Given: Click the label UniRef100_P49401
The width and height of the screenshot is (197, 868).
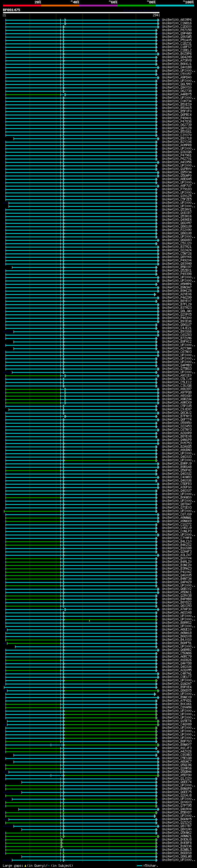Looking at the screenshot, I should click(x=177, y=118).
